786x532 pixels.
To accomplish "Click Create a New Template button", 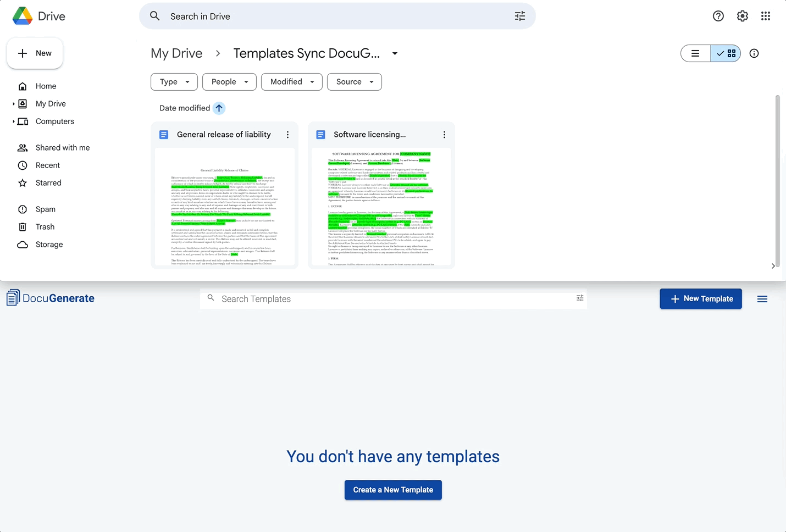I will pyautogui.click(x=393, y=490).
